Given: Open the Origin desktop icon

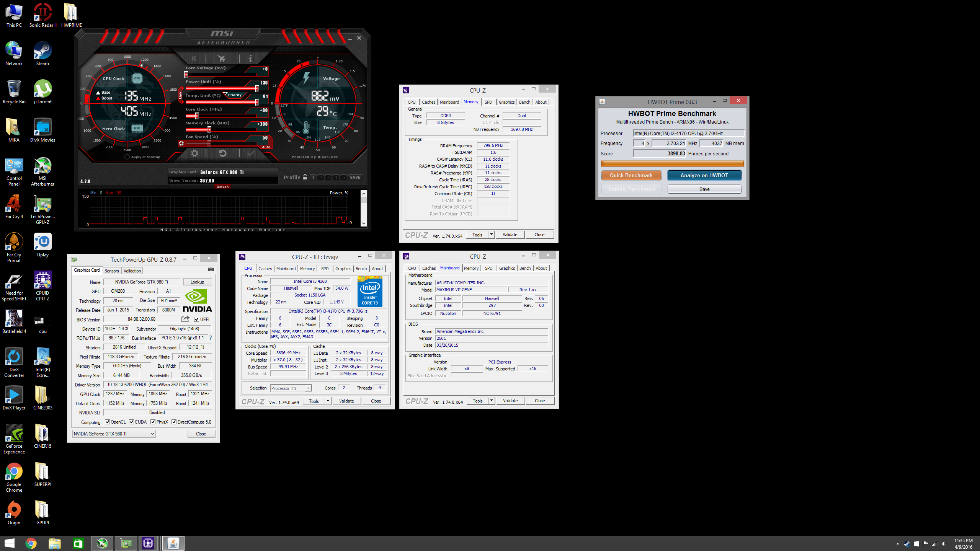Looking at the screenshot, I should (14, 513).
